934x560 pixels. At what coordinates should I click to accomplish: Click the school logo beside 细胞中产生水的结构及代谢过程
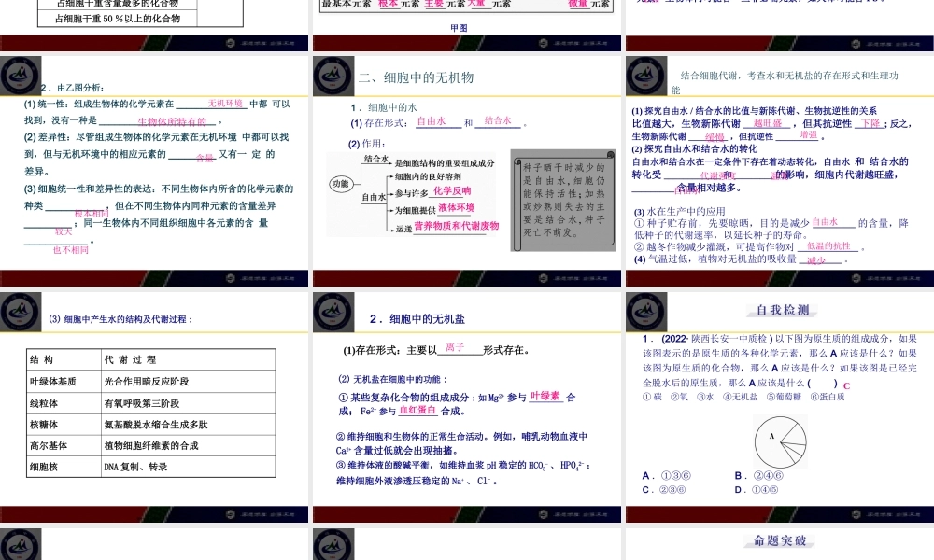pyautogui.click(x=21, y=312)
